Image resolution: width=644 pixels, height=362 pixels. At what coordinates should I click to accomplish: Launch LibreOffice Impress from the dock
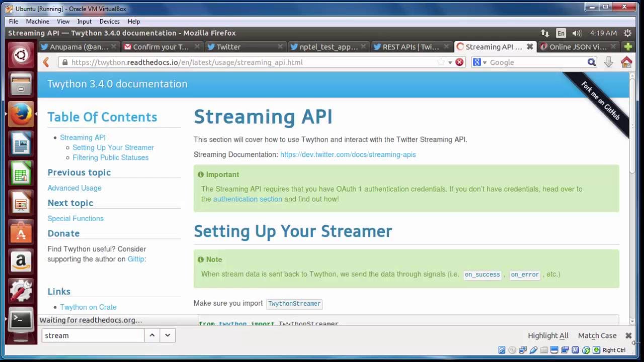coord(21,203)
